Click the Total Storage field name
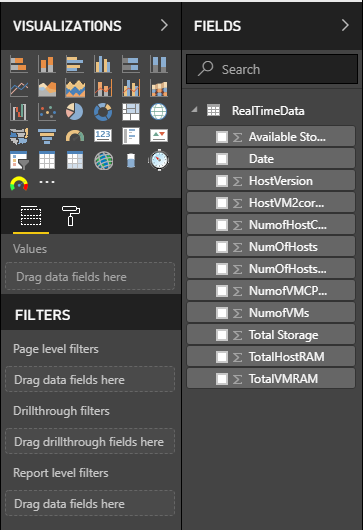This screenshot has width=363, height=530. click(x=284, y=335)
